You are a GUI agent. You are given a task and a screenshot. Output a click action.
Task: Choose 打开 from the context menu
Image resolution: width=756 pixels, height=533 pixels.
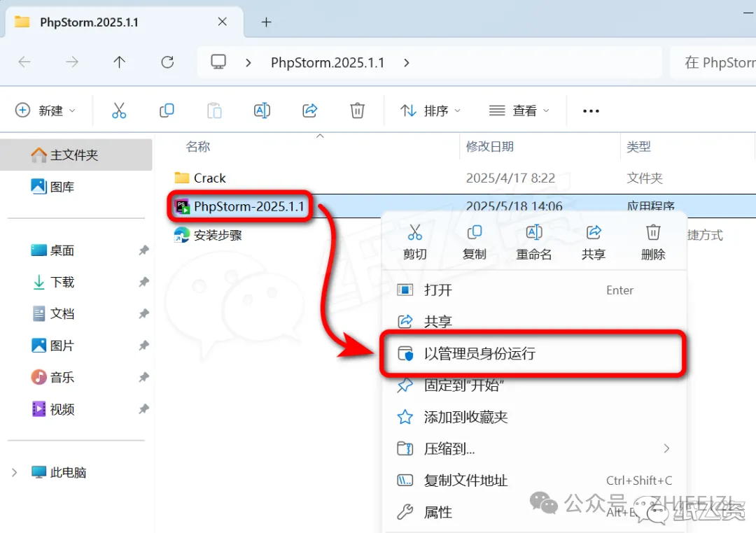point(534,290)
